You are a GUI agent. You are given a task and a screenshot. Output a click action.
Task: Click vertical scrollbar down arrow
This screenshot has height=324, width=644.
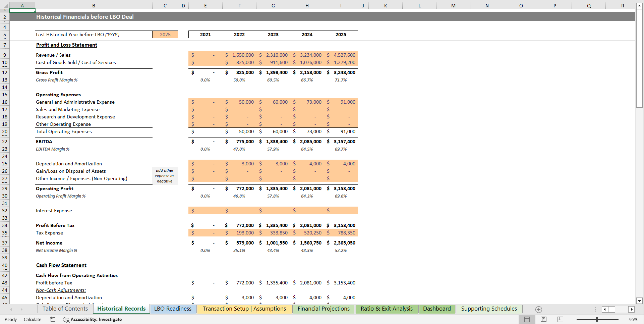[640, 301]
